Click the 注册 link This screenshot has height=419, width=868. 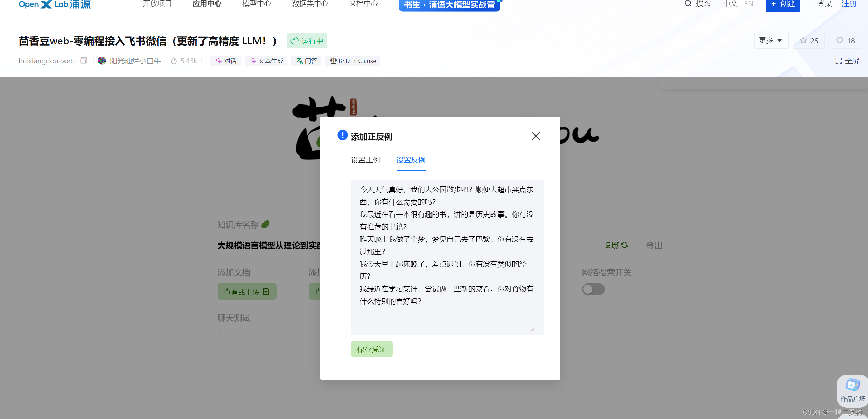pyautogui.click(x=849, y=4)
